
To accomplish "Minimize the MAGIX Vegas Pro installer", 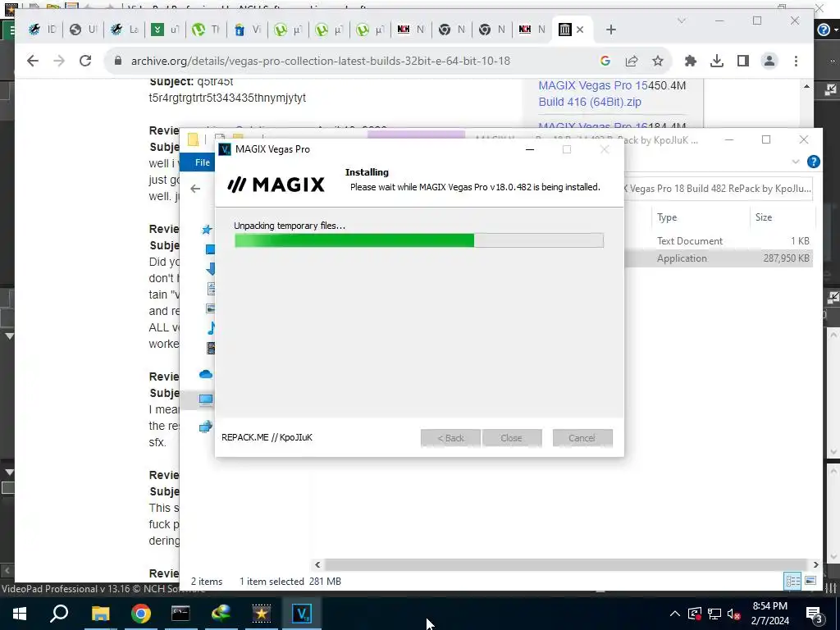I will [530, 149].
